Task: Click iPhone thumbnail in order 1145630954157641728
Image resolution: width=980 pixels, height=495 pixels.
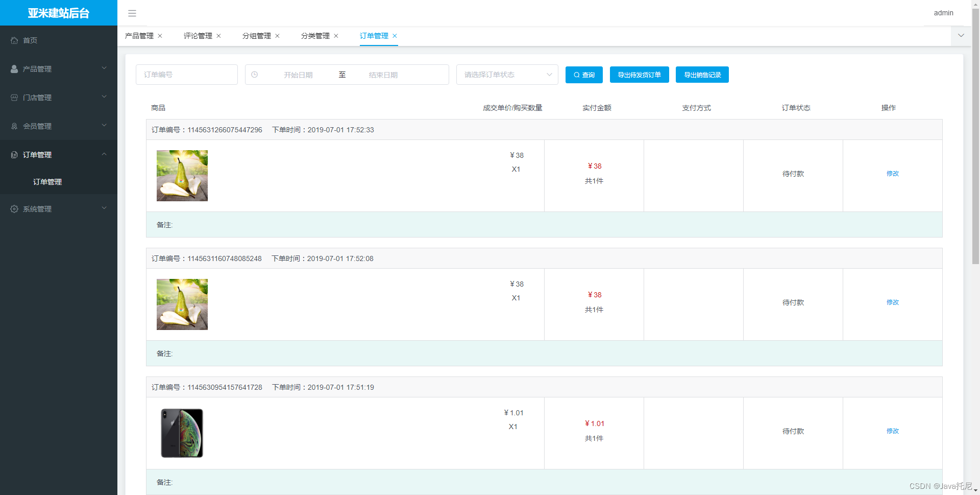Action: (x=182, y=433)
